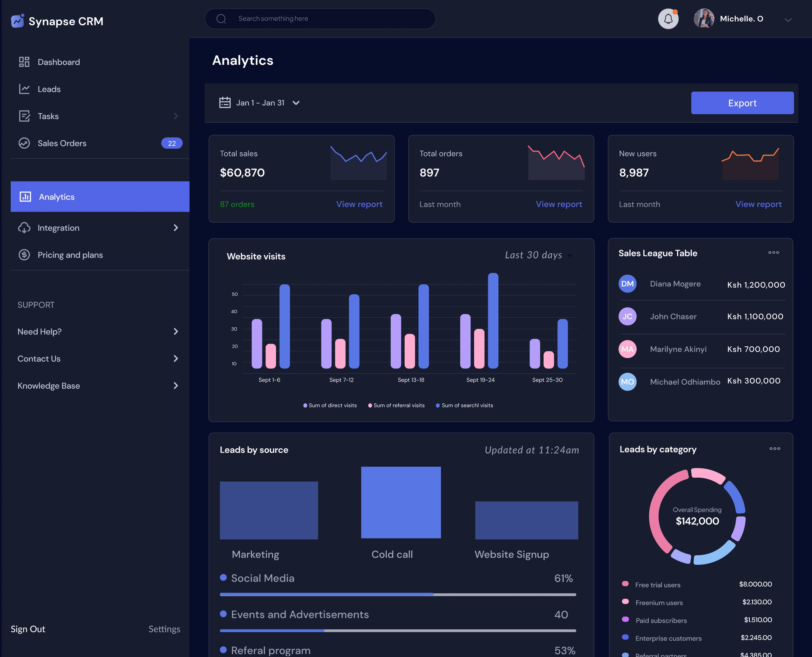Click the Total orders sparkline chart
Screen dimensions: 812x657
pyautogui.click(x=556, y=163)
